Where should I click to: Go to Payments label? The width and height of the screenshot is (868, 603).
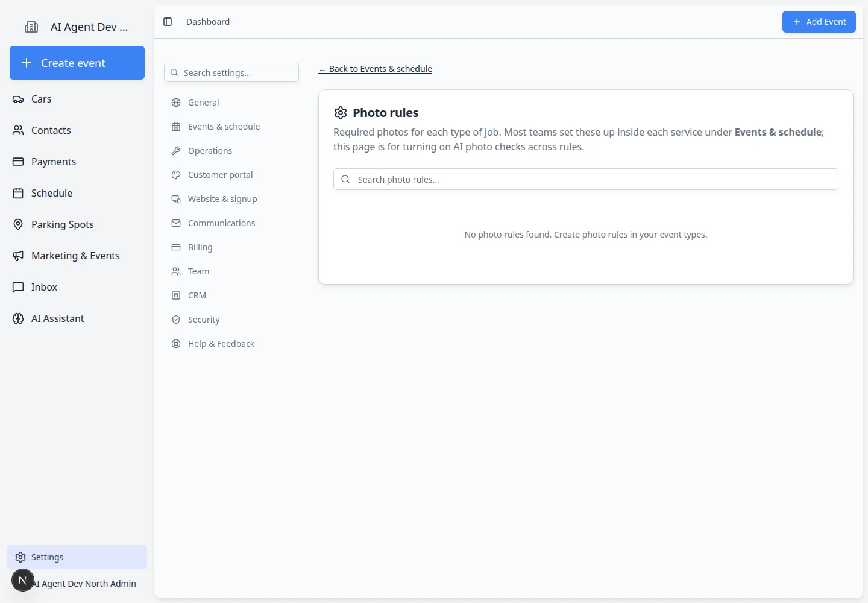(x=54, y=162)
